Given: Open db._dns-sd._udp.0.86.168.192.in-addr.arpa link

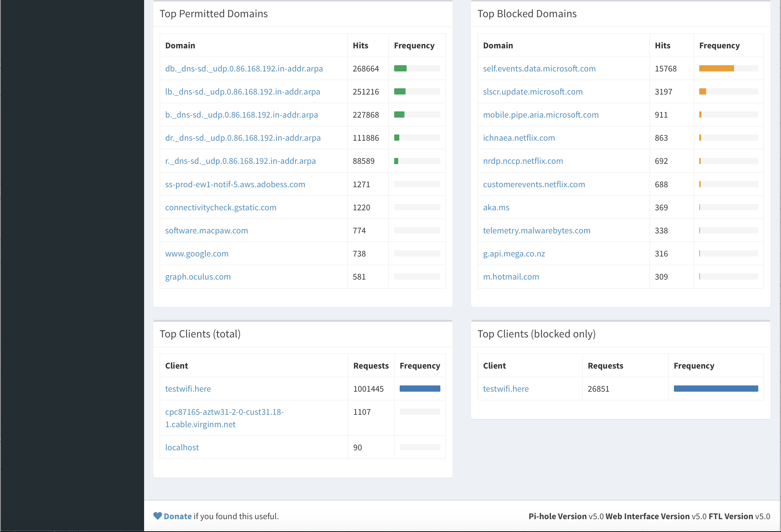Looking at the screenshot, I should [x=244, y=69].
